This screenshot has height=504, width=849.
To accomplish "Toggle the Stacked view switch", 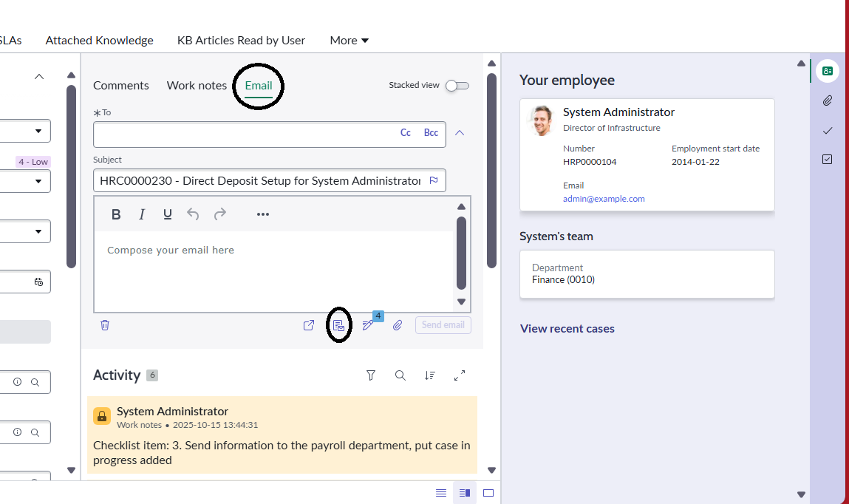I will click(457, 86).
